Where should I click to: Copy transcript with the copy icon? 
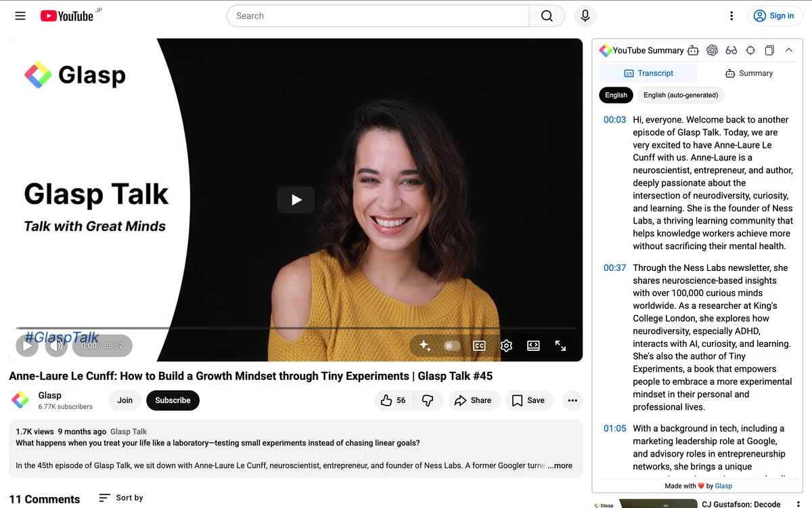point(769,50)
